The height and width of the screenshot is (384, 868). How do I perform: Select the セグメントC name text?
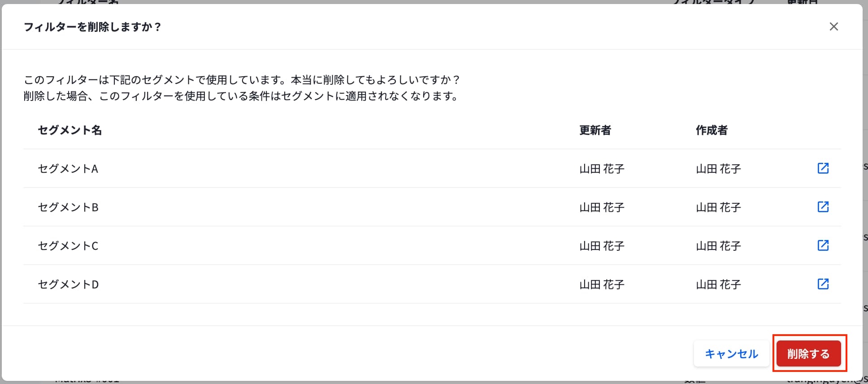pos(68,246)
